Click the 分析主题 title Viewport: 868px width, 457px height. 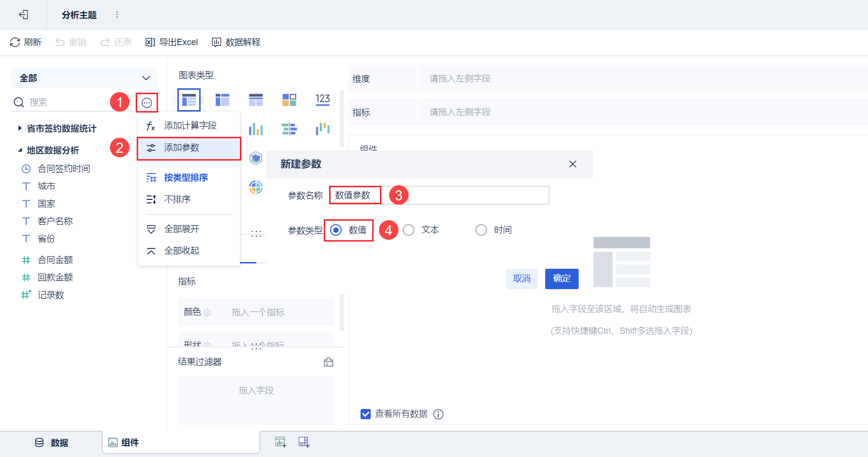79,15
